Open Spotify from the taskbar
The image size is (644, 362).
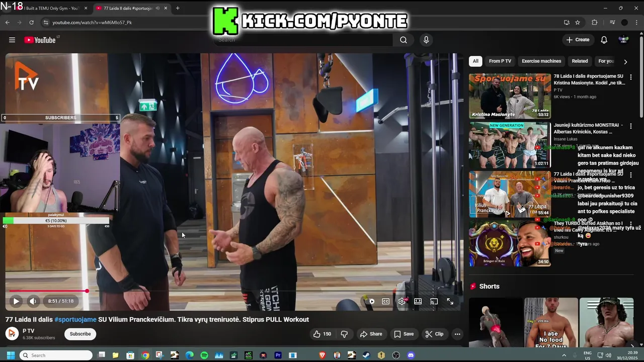tap(204, 355)
